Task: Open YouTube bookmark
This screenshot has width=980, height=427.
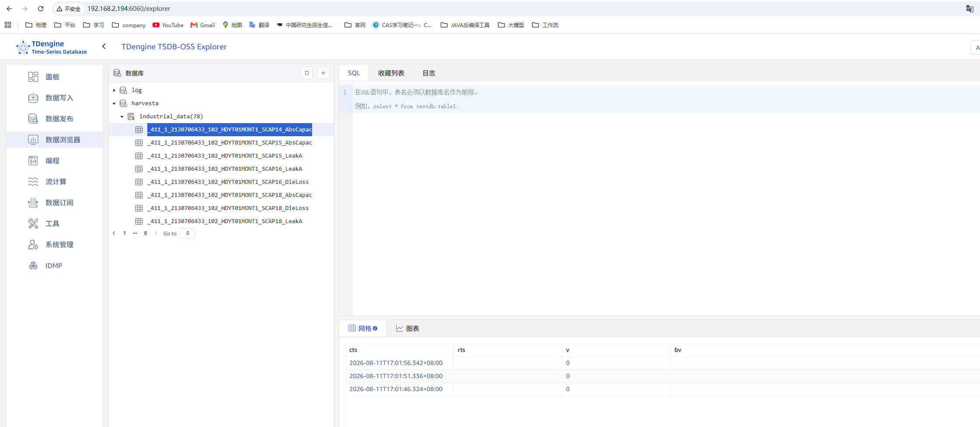Action: click(168, 25)
